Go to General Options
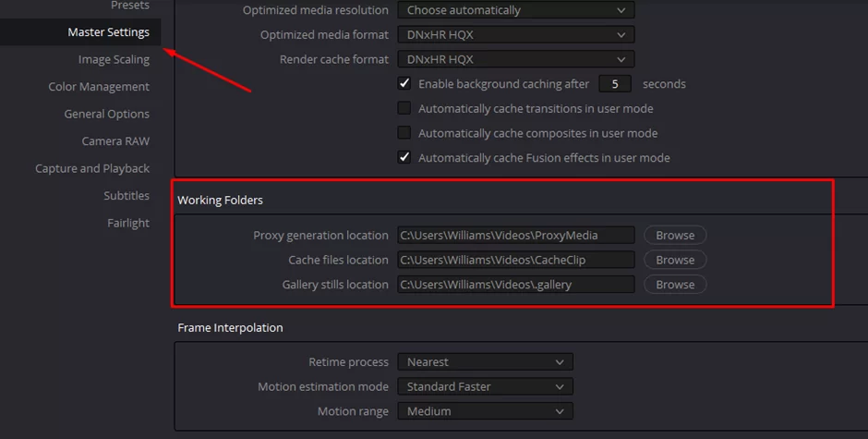Screen dimensions: 868x439 (106, 114)
